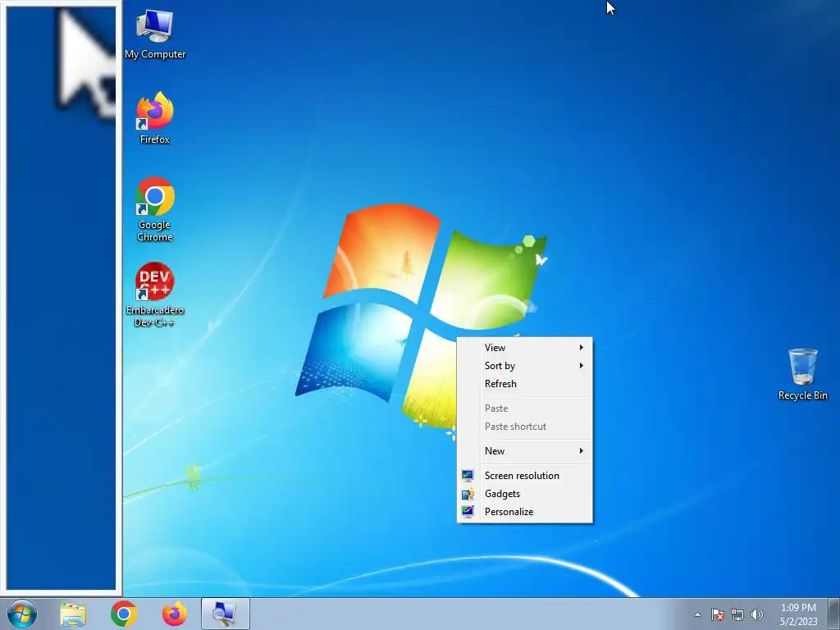Launch Firefox from the taskbar

pyautogui.click(x=175, y=614)
